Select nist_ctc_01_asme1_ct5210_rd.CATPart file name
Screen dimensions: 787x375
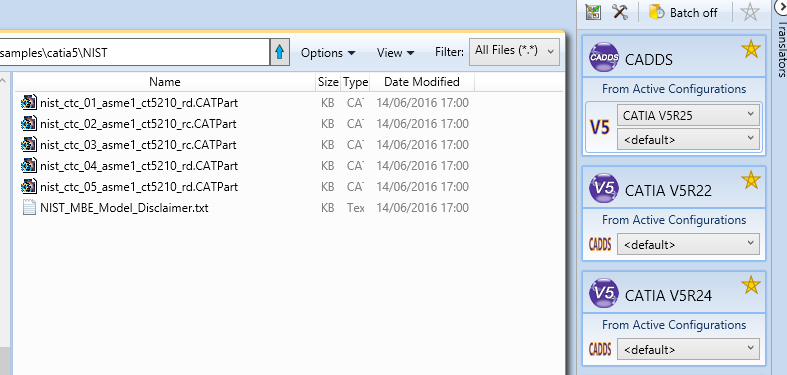[139, 103]
